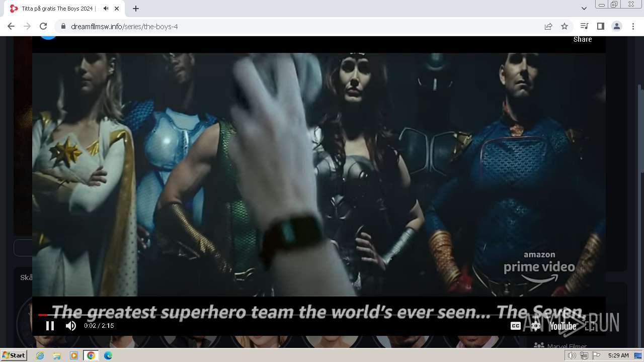Screen dimensions: 644x362
Task: Bookmark this page with the star
Action: tap(565, 26)
